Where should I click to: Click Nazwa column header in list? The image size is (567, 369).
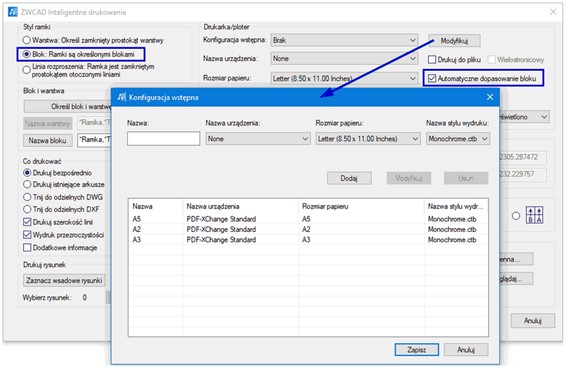[x=142, y=206]
